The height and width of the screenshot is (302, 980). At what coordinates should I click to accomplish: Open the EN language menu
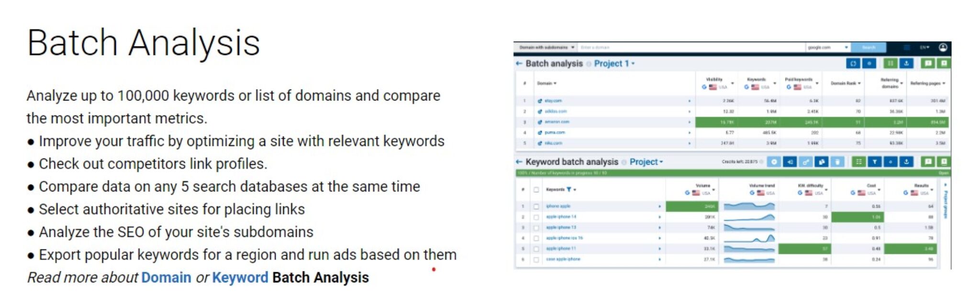924,47
